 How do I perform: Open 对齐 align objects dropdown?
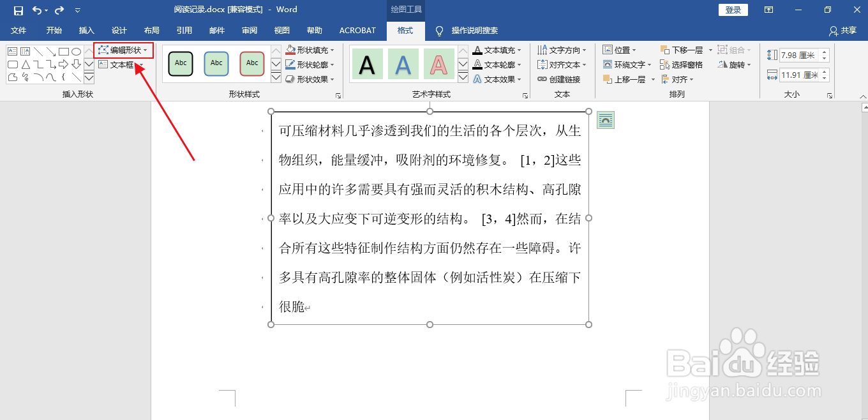[677, 79]
